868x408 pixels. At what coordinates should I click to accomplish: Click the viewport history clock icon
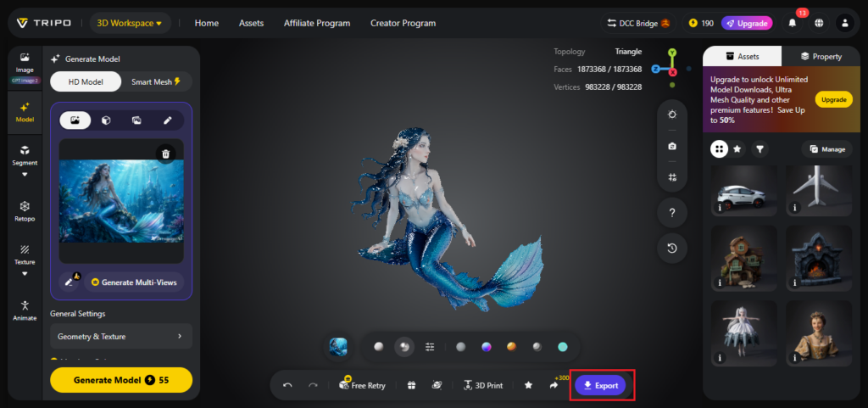click(x=672, y=248)
